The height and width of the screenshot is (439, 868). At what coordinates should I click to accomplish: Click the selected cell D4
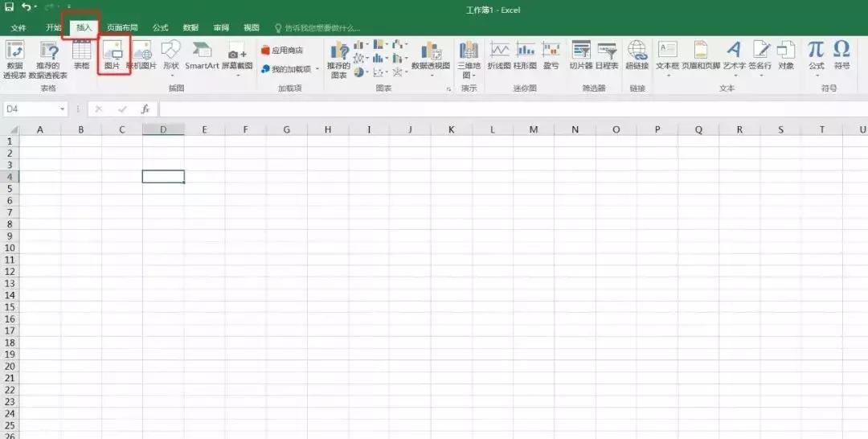(x=163, y=177)
